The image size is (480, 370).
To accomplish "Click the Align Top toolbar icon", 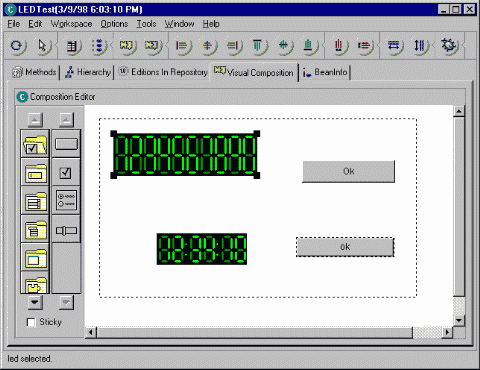I will pos(257,46).
